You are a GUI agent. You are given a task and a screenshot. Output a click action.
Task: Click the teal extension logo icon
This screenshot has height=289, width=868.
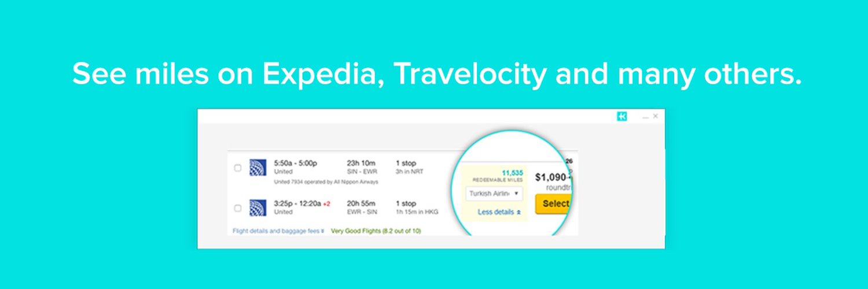coord(622,116)
